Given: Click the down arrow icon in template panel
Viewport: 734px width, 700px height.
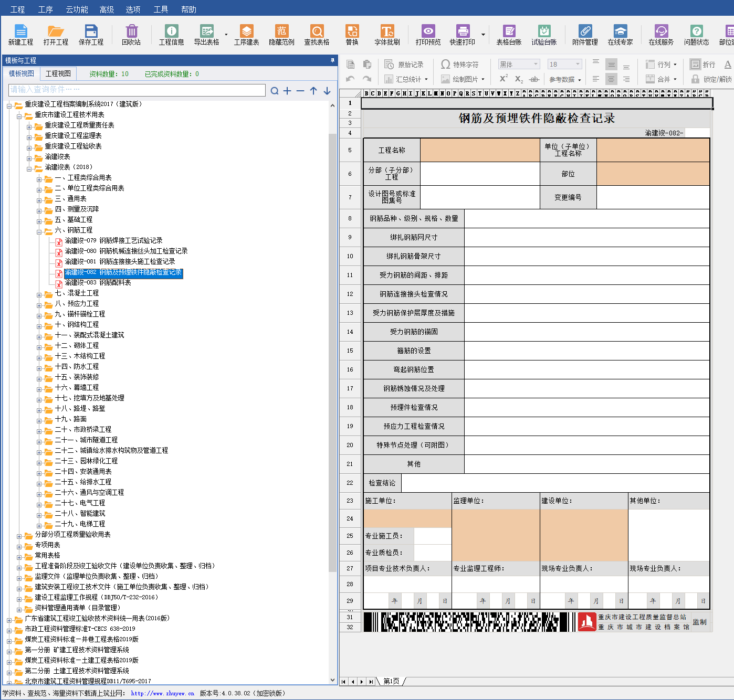Looking at the screenshot, I should [x=327, y=91].
